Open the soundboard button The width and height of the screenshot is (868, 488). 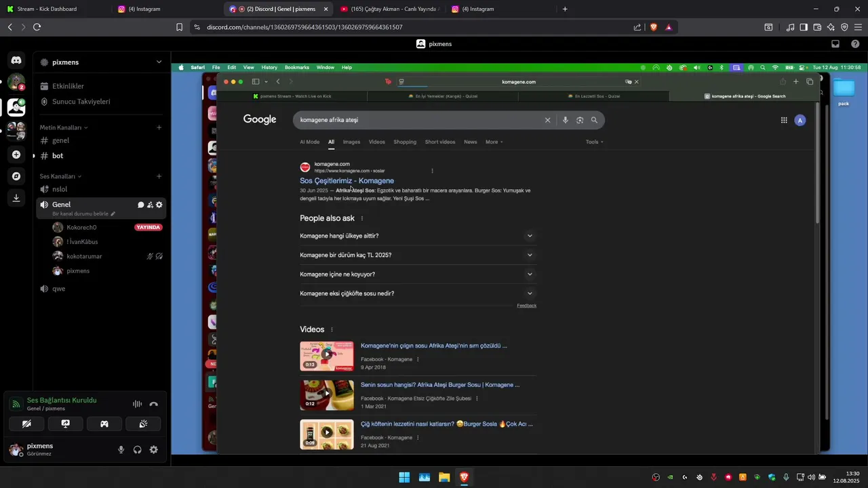click(143, 424)
